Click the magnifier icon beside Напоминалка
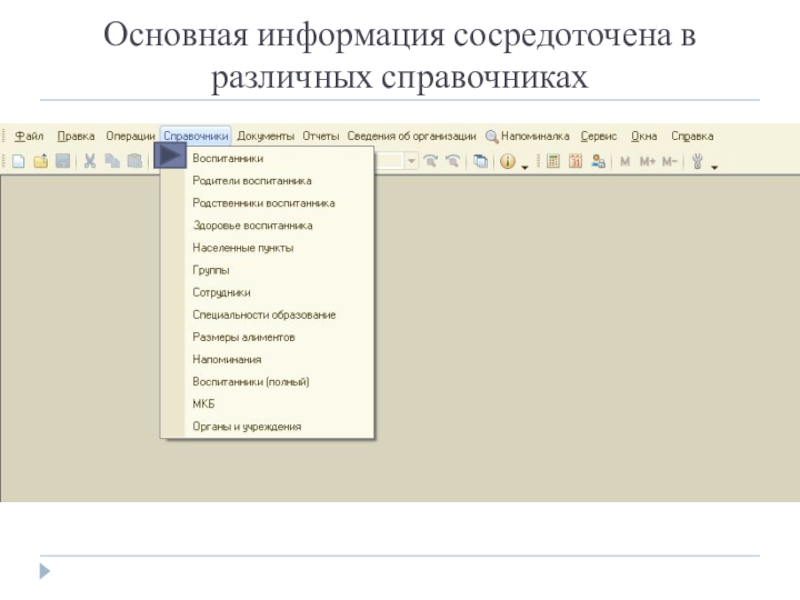 pyautogui.click(x=492, y=136)
